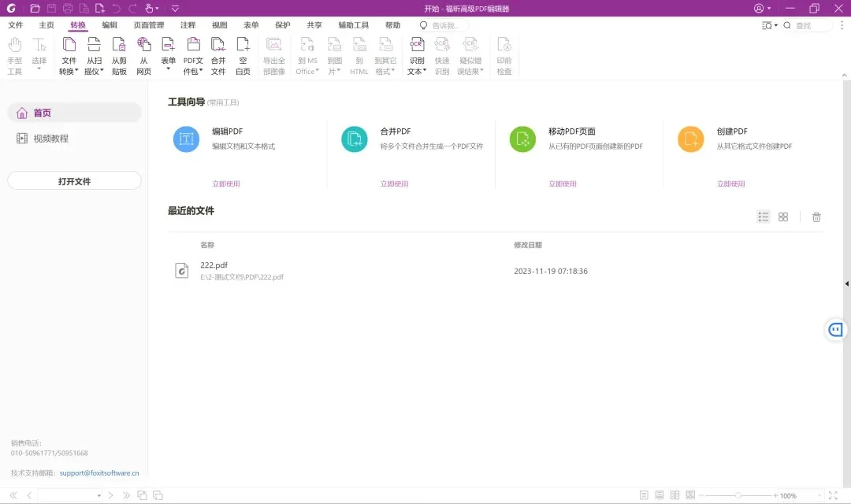
Task: Expand the quick access toolbar customize arrow
Action: pos(175,8)
